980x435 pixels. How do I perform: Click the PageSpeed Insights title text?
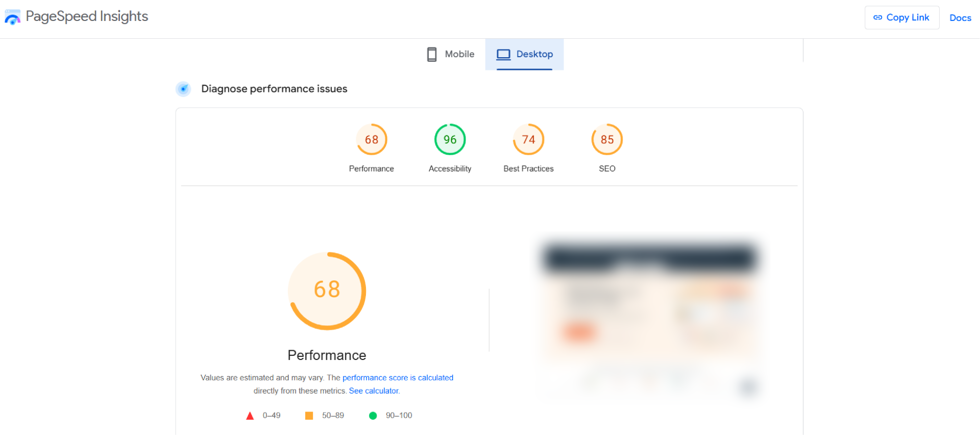point(87,16)
